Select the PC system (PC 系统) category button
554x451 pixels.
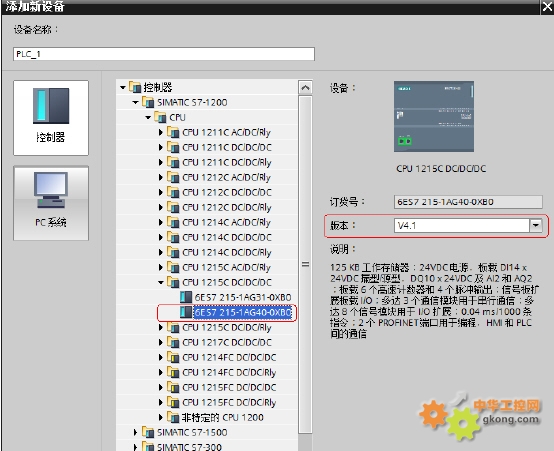tap(51, 203)
